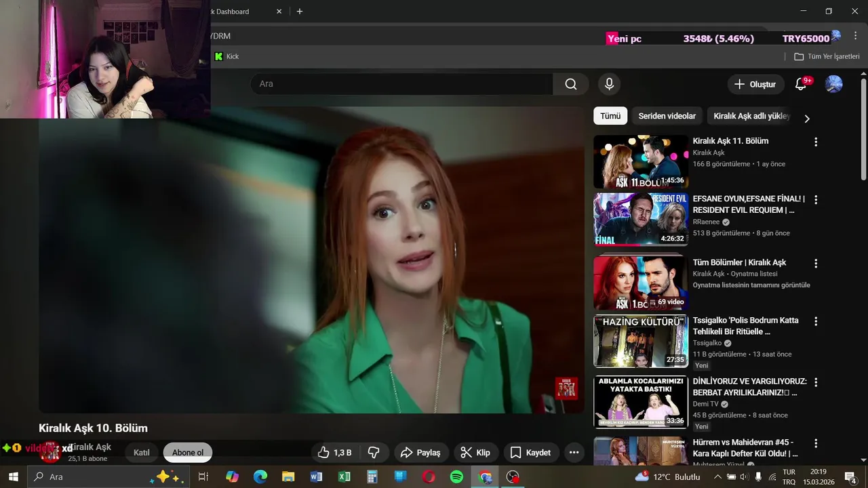
Task: Like the video with thumbs up
Action: 336,452
